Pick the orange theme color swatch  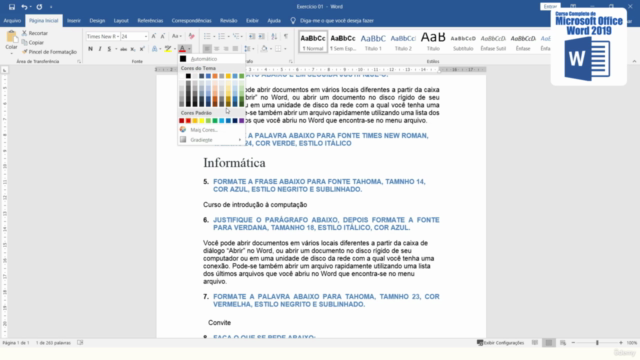(x=215, y=76)
